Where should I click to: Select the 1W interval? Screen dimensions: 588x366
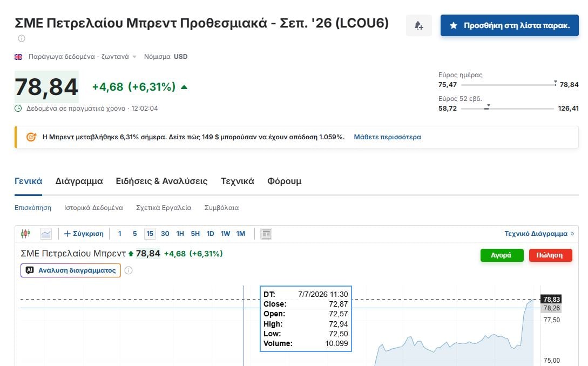click(225, 234)
